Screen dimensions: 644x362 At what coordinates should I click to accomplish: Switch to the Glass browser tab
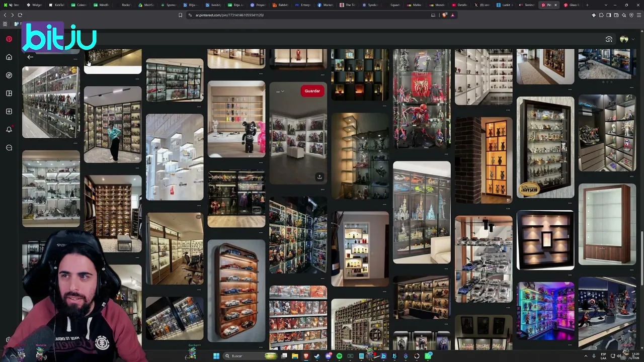tap(572, 5)
